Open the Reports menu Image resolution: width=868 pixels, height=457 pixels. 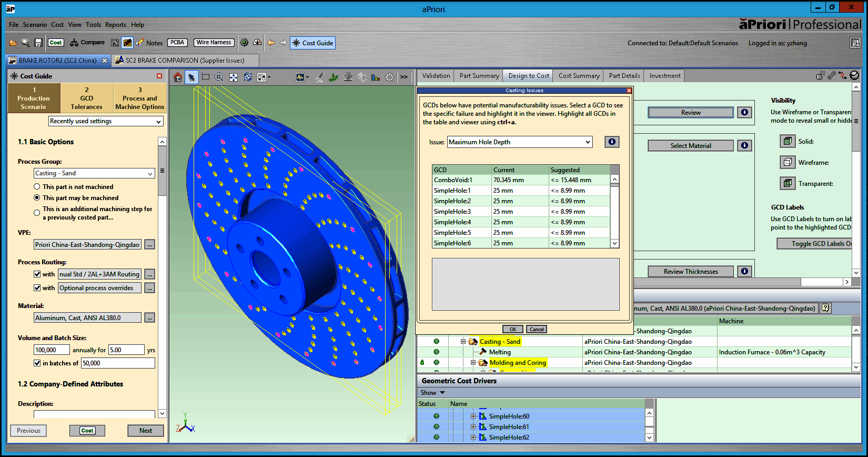point(115,25)
